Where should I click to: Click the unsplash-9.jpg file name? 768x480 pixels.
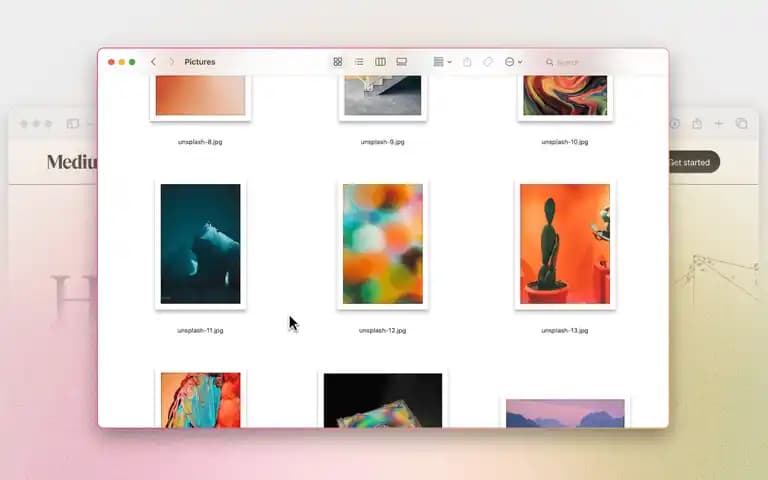click(383, 142)
